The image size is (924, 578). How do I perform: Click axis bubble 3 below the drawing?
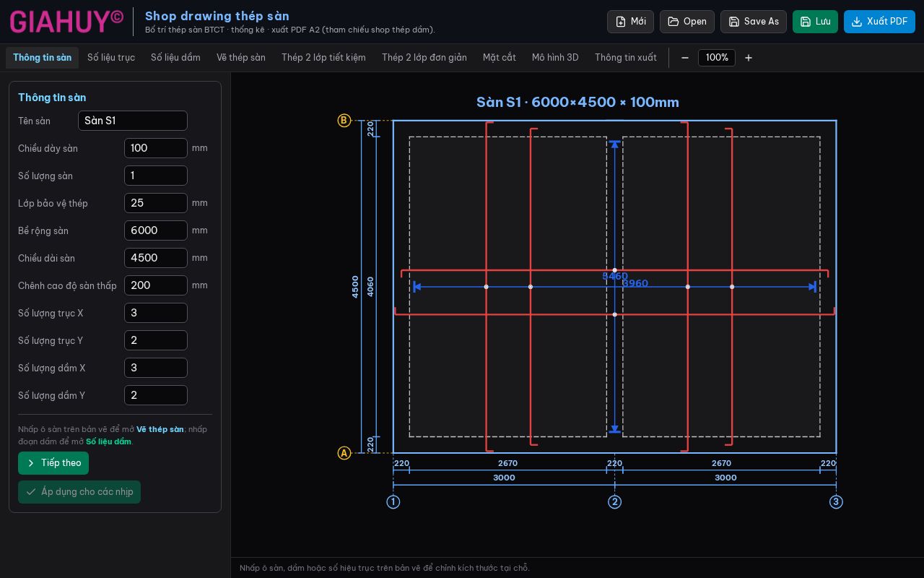pos(836,502)
